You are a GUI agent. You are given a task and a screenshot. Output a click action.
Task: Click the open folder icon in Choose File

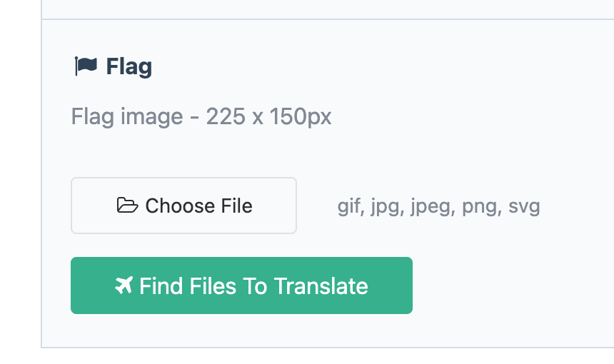127,206
